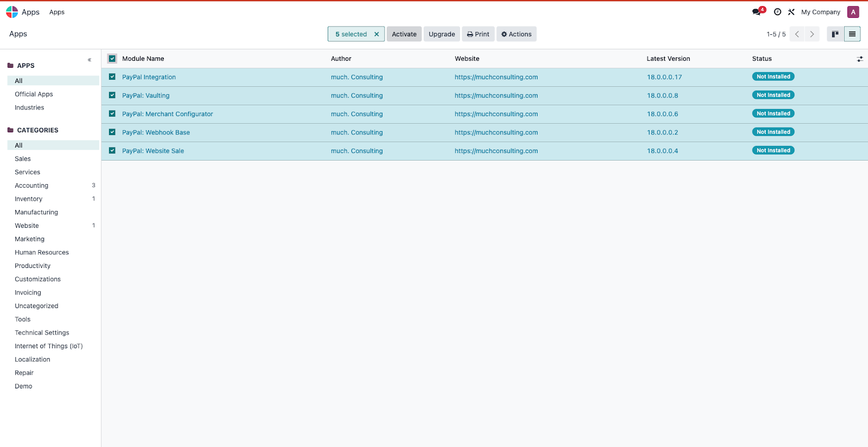Image resolution: width=868 pixels, height=447 pixels.
Task: Filter by Productivity category
Action: coord(53,266)
